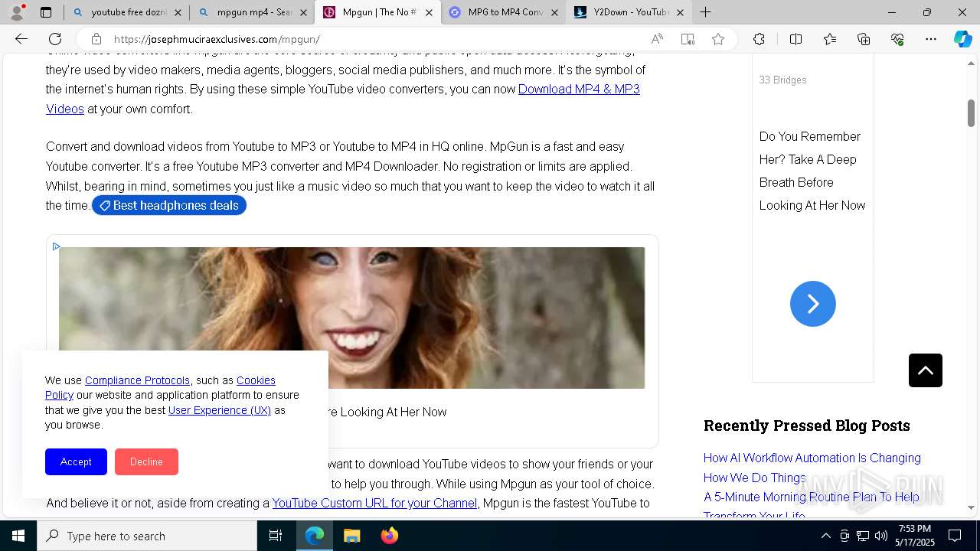Decline the cookie consent

point(146,461)
